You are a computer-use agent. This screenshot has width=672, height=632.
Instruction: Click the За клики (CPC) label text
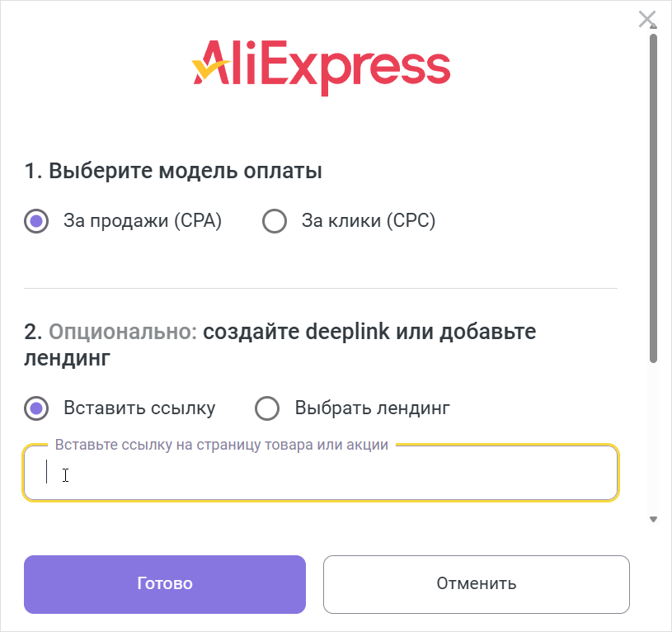point(368,221)
